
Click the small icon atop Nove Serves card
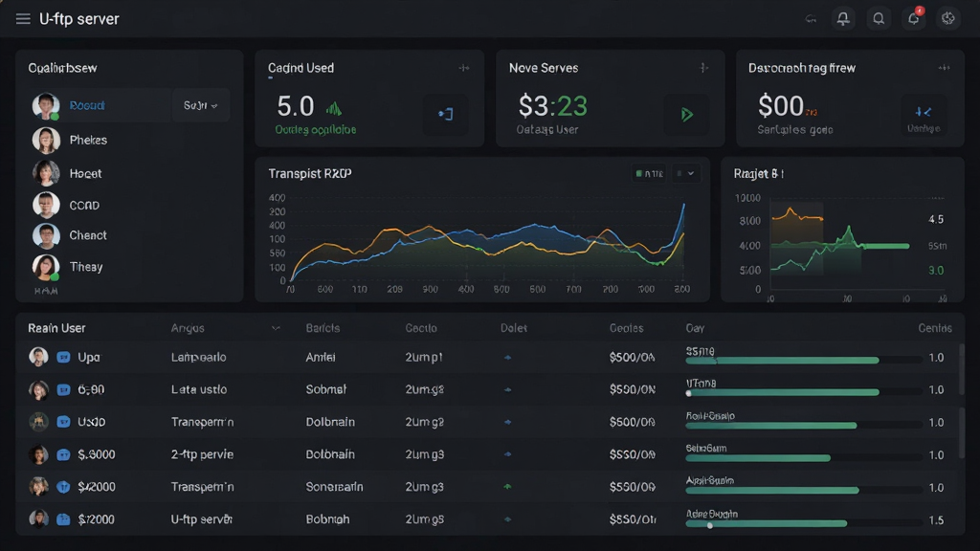tap(703, 68)
